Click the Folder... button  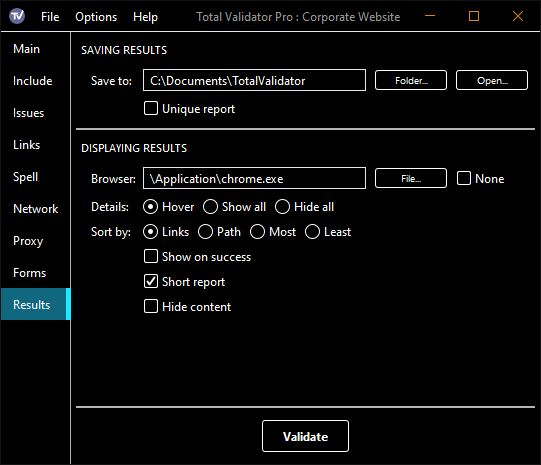(x=411, y=80)
